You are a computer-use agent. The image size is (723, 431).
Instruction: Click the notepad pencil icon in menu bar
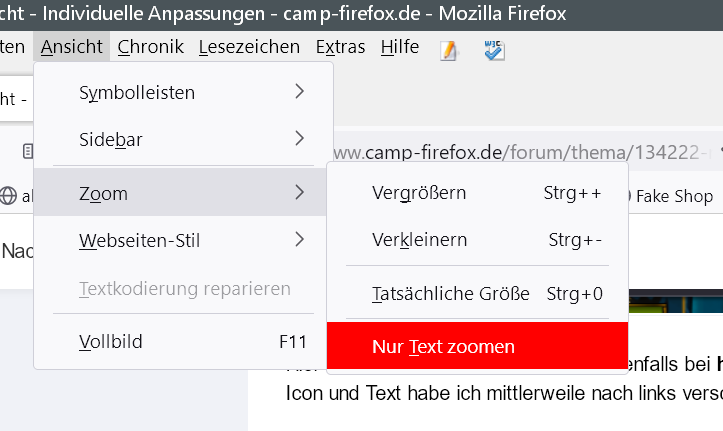pyautogui.click(x=448, y=50)
